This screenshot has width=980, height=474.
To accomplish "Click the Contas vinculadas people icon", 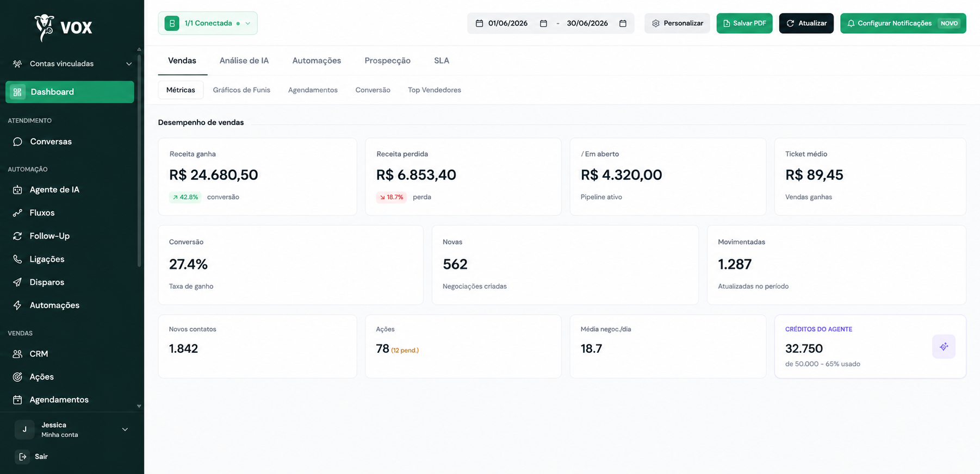I will pos(17,64).
